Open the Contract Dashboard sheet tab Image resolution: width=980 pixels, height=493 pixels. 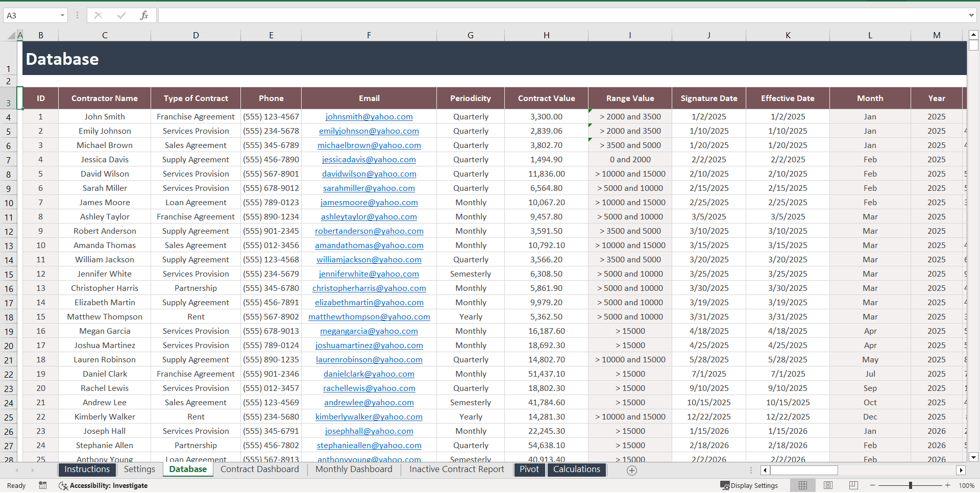pos(260,470)
